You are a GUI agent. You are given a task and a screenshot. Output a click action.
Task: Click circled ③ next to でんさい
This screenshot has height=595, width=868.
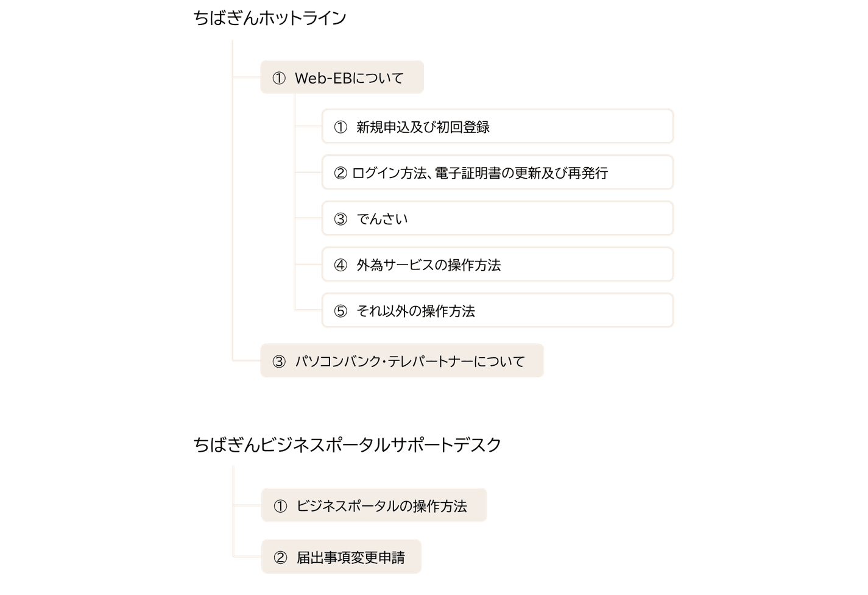pos(340,219)
